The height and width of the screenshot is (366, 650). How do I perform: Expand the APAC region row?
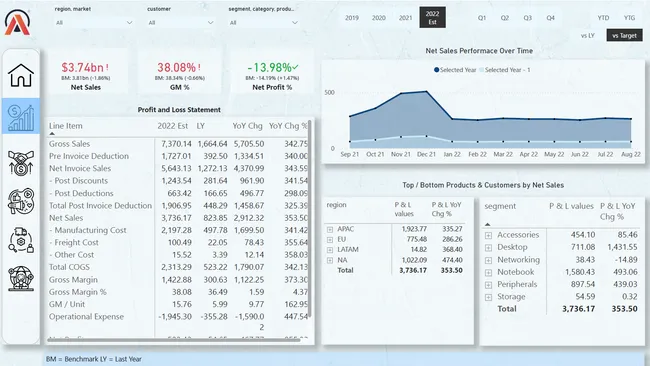tap(330, 229)
